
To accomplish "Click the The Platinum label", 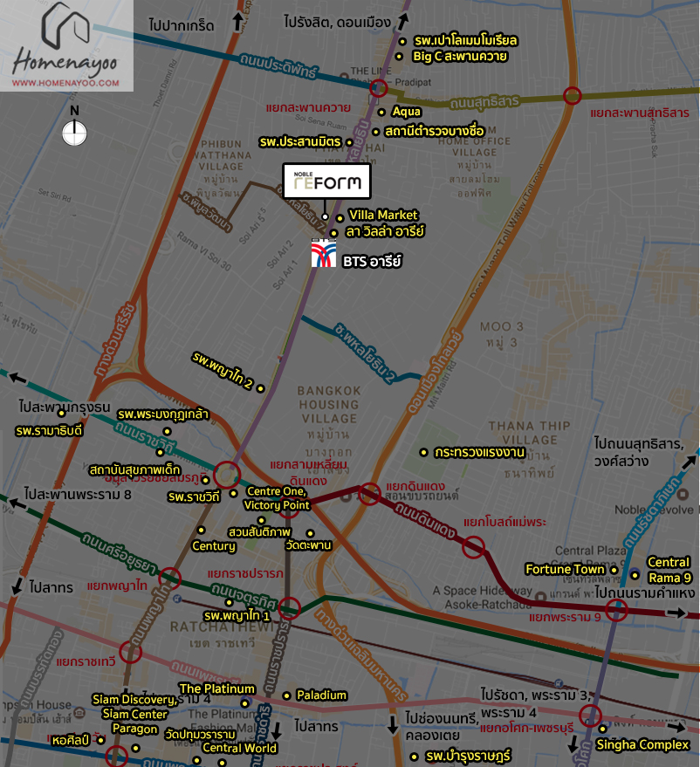I will tap(217, 688).
